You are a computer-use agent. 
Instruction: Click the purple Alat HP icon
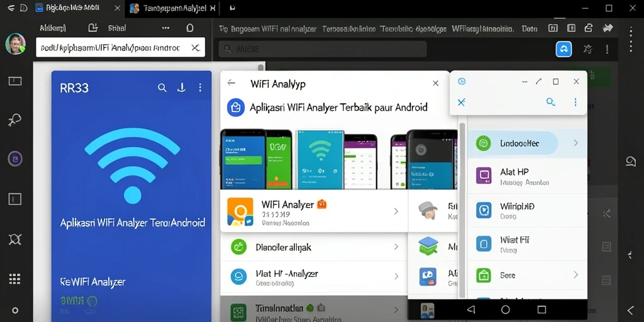484,175
